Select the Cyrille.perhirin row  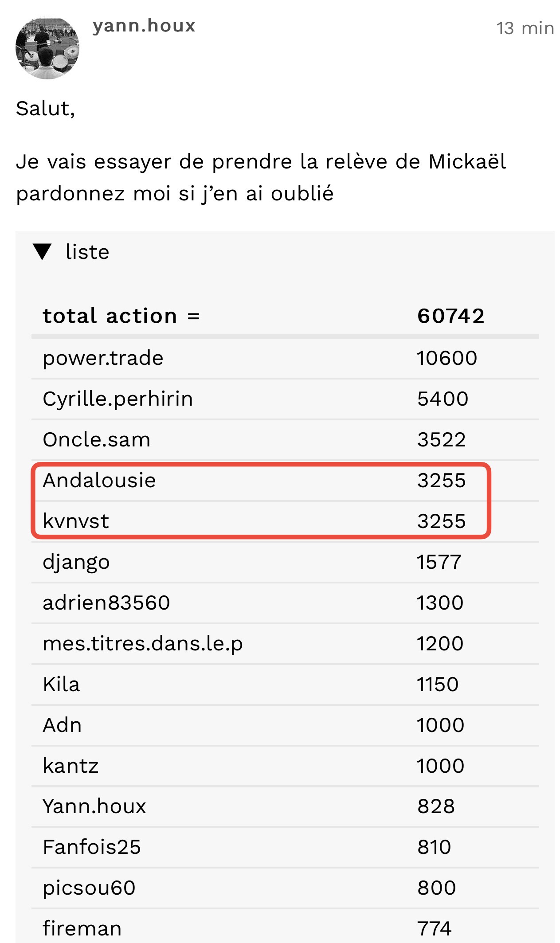[x=285, y=399]
